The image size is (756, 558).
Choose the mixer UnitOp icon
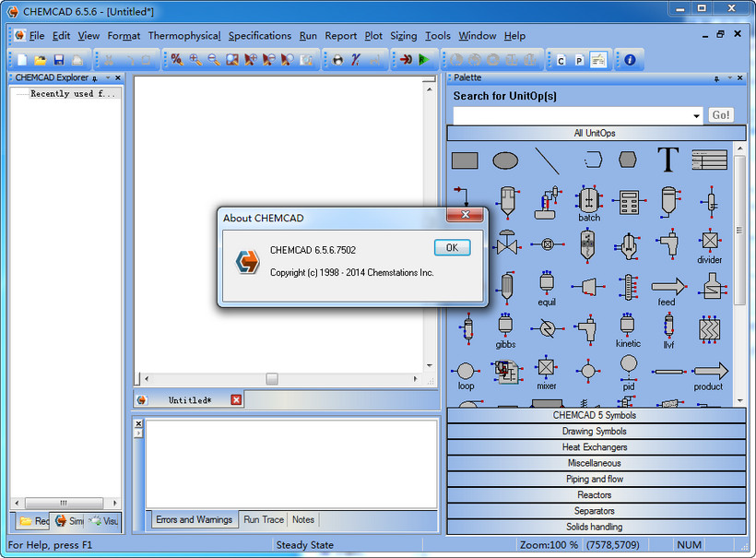(547, 370)
